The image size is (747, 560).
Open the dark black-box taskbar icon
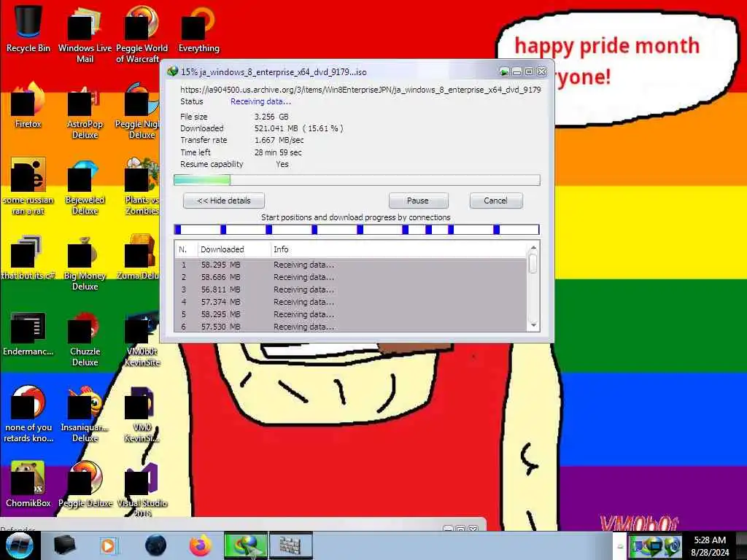(x=65, y=545)
